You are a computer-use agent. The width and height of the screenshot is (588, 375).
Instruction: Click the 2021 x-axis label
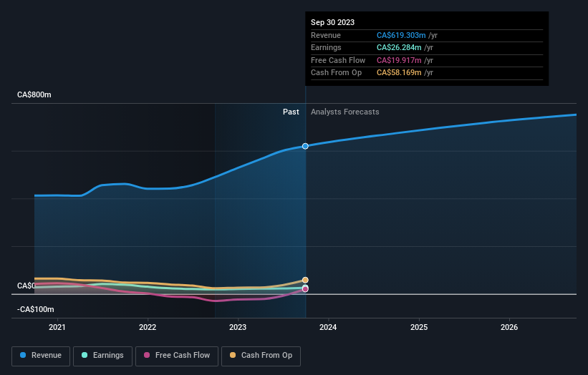(x=57, y=327)
